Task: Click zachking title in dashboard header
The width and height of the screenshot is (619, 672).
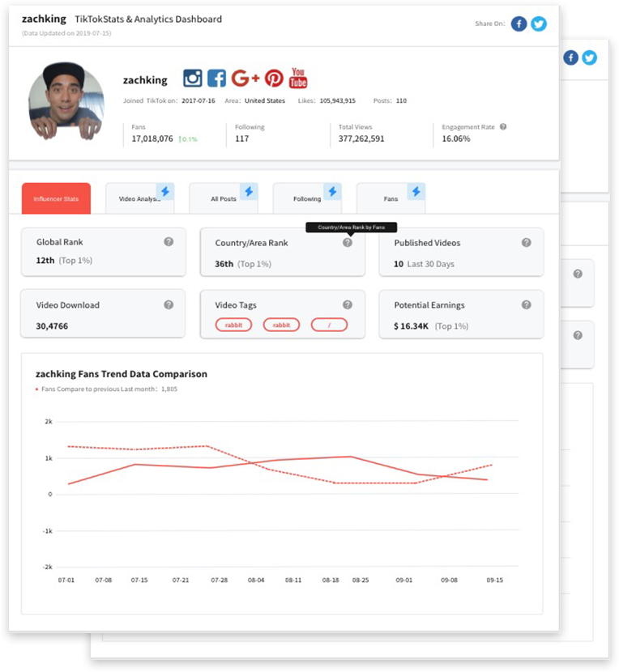Action: [44, 19]
